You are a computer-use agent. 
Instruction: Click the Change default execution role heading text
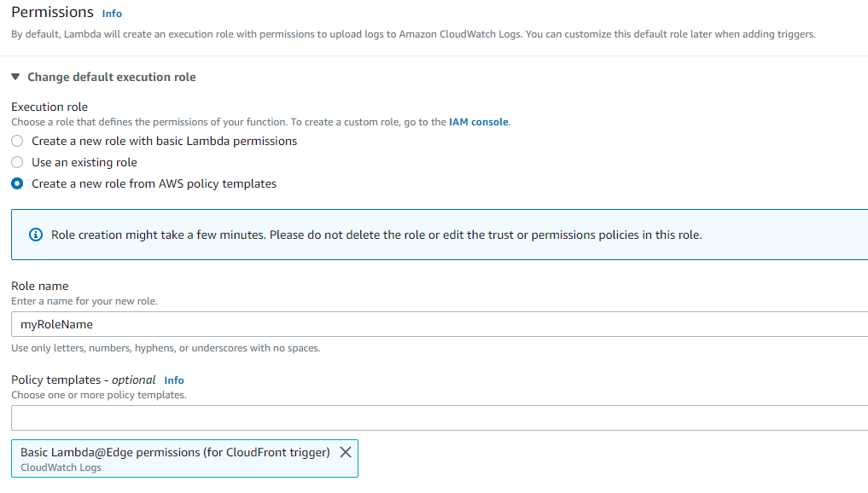(x=112, y=77)
